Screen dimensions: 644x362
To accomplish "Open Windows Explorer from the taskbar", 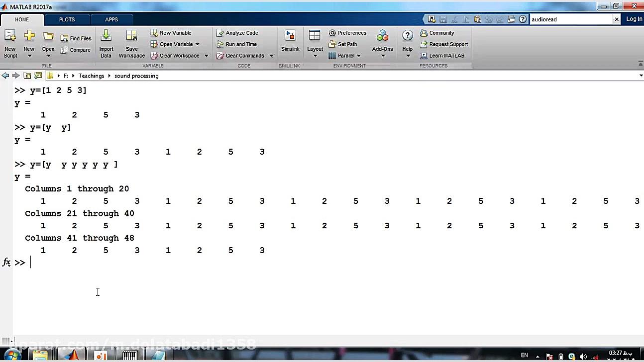I will 40,356.
